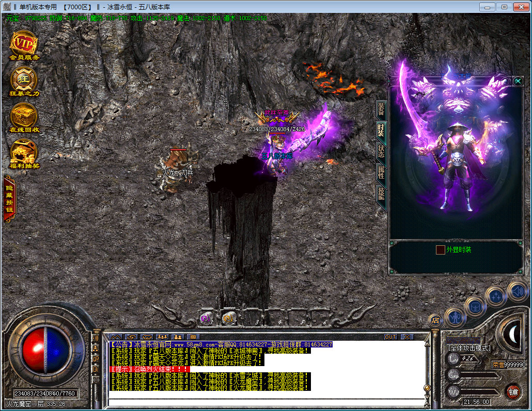Click the game clock showing 21:56:00
Image resolution: width=532 pixels, height=411 pixels.
point(476,402)
